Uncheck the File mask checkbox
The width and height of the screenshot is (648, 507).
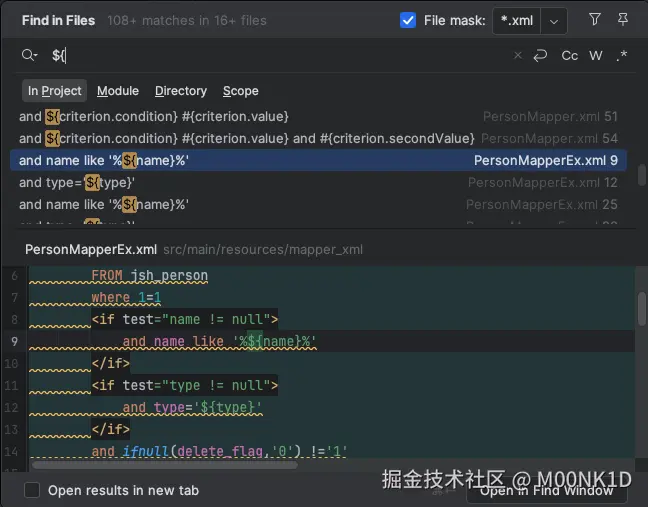[x=408, y=20]
